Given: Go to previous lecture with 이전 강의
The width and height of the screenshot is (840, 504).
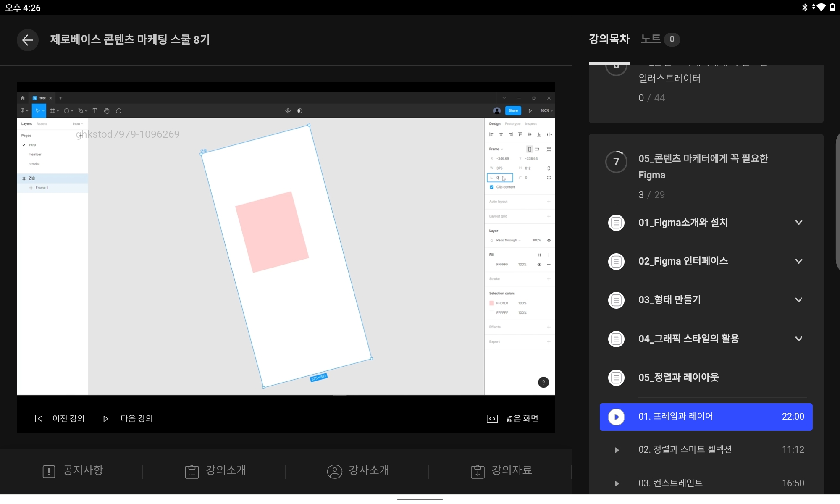Looking at the screenshot, I should 60,418.
